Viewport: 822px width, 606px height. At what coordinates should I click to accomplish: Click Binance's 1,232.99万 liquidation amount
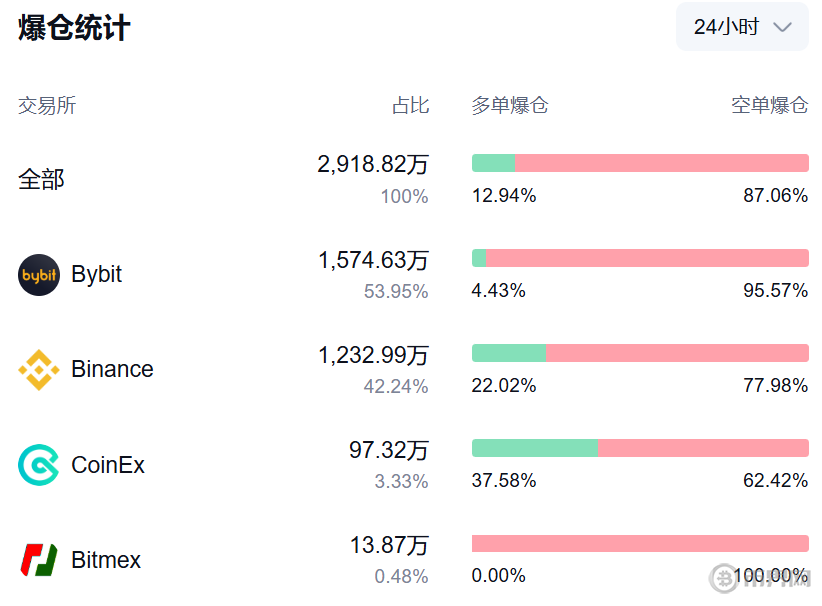pyautogui.click(x=373, y=355)
